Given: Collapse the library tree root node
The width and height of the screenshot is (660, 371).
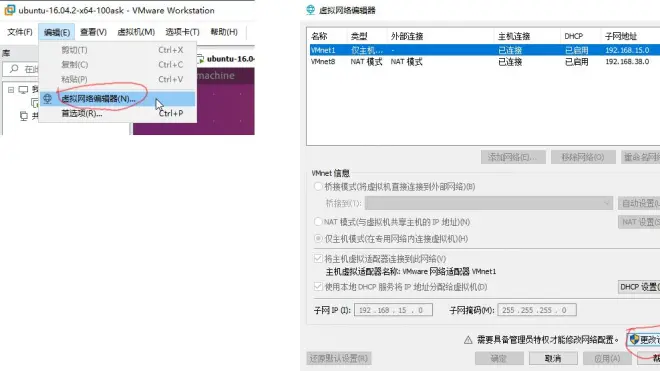Looking at the screenshot, I should [11, 90].
